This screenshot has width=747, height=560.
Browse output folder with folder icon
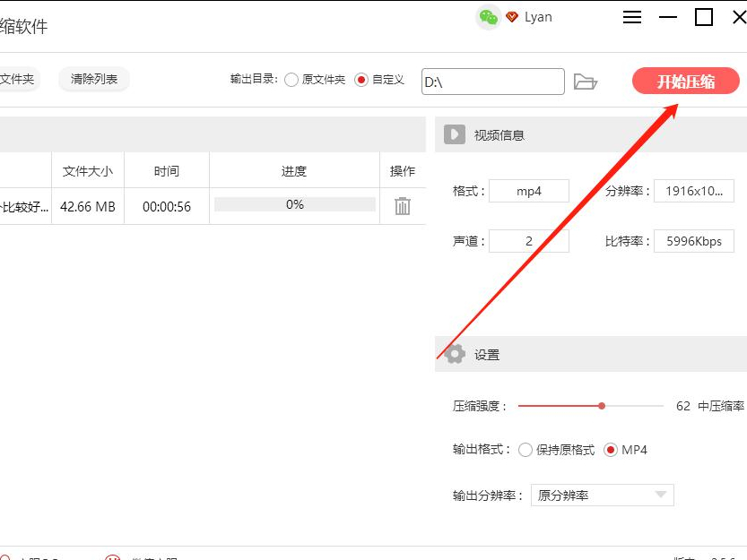click(585, 82)
